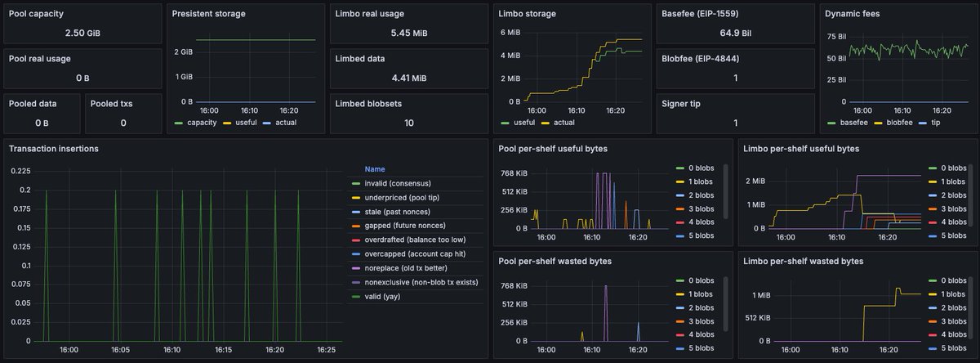Click the Signer tip panel title
980x363 pixels.
(x=681, y=103)
